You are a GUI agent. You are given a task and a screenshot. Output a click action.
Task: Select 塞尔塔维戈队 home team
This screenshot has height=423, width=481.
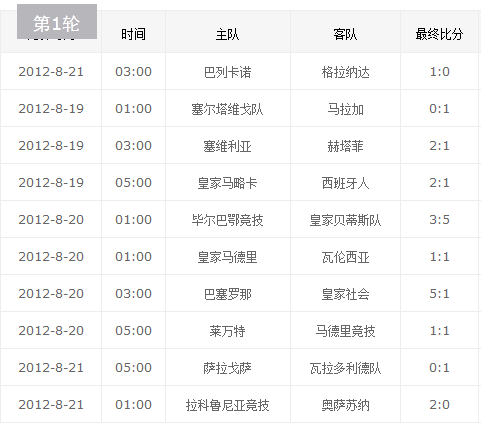pos(227,109)
